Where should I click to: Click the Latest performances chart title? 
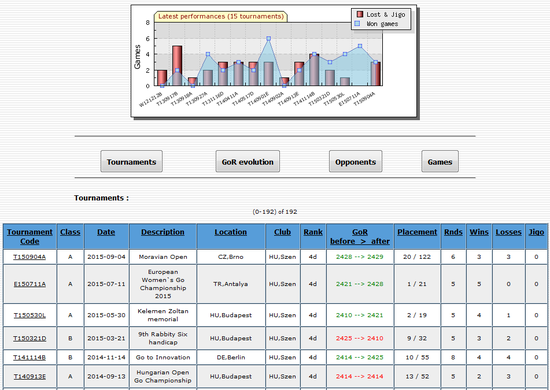point(221,16)
